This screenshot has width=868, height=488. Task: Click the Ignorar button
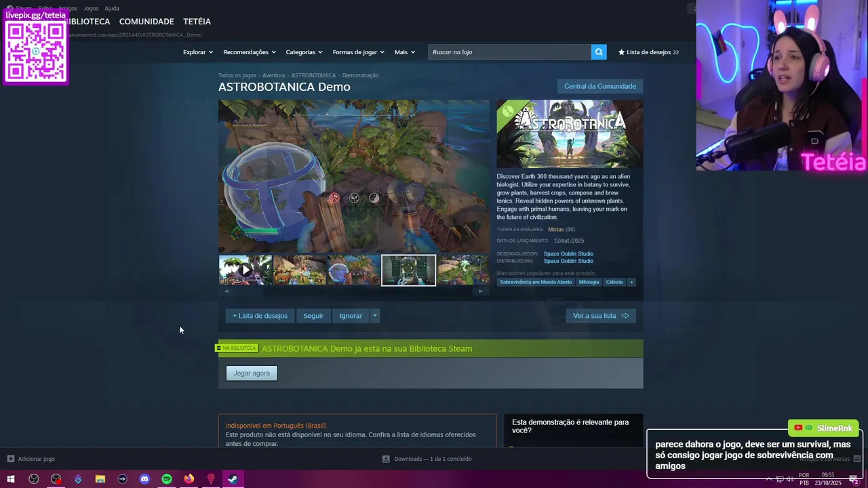[351, 316]
